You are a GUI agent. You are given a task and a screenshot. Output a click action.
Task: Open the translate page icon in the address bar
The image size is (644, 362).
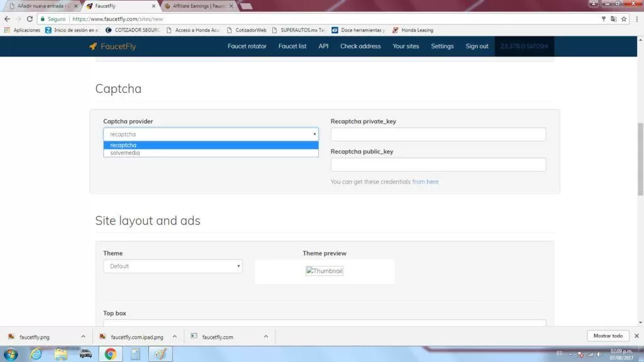coord(614,19)
